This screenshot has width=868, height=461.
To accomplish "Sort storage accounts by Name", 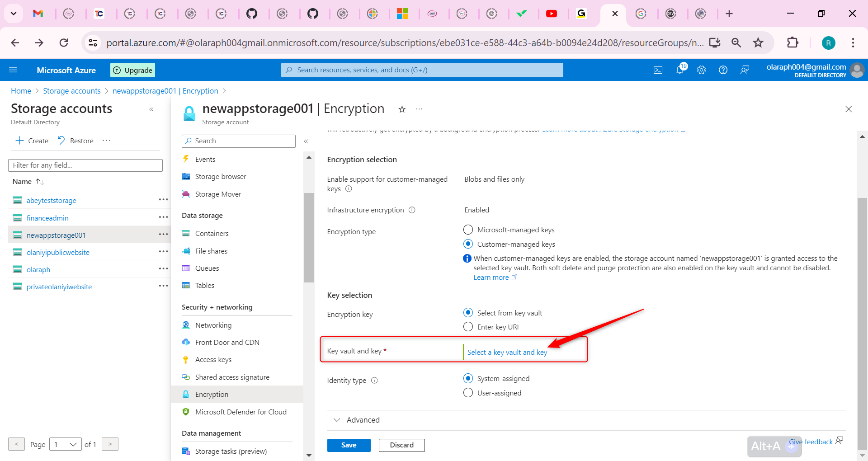I will tap(28, 182).
